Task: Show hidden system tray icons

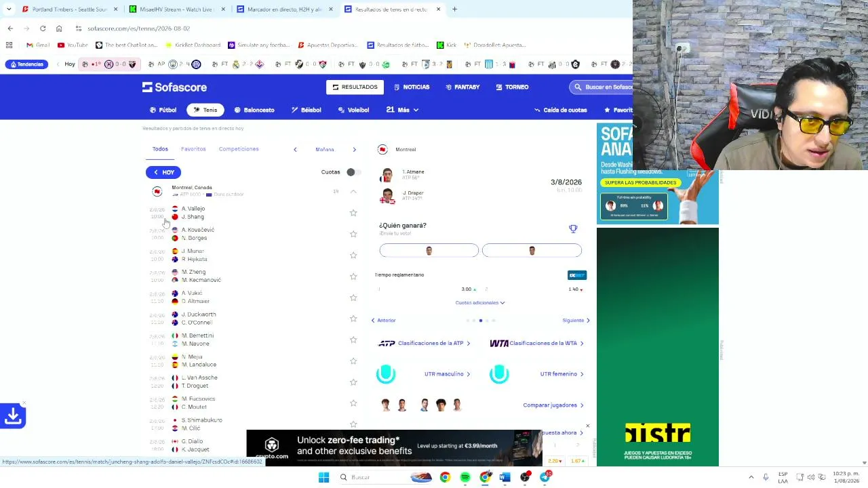Action: (x=751, y=477)
